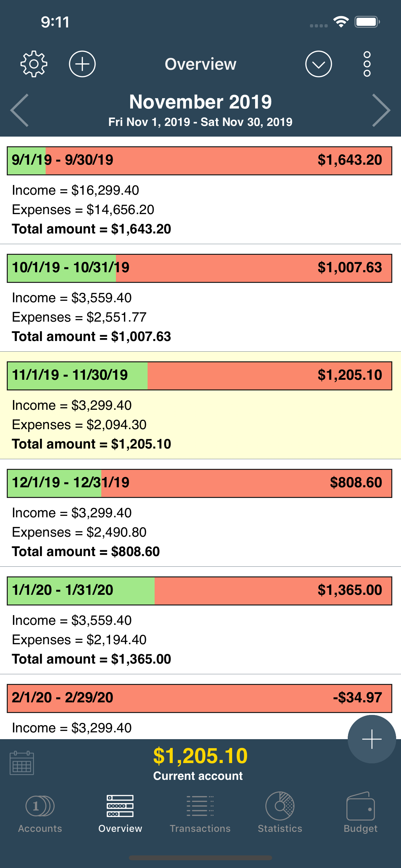Open the 1/1/20 - 1/31/20 period details
Image resolution: width=401 pixels, height=868 pixels.
pos(200,620)
